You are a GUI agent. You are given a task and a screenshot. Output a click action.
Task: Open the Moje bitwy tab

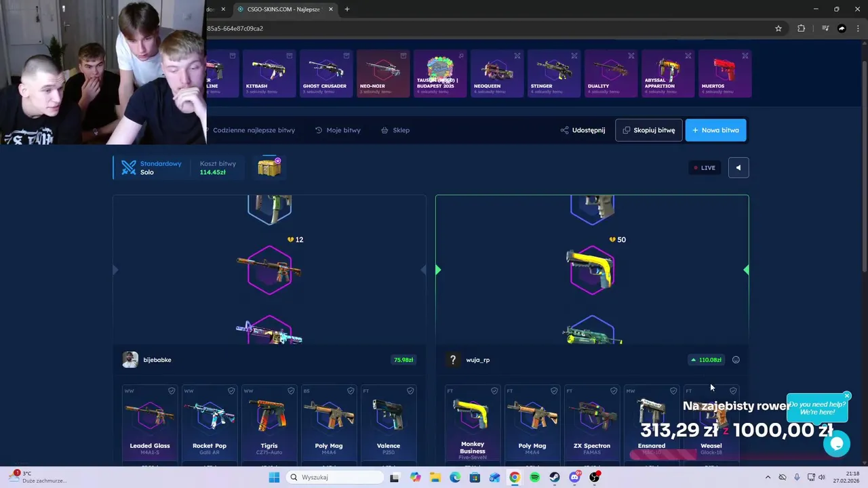338,130
